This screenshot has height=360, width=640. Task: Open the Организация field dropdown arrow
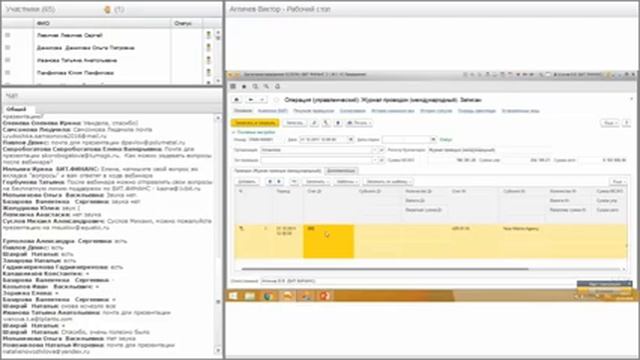point(375,150)
